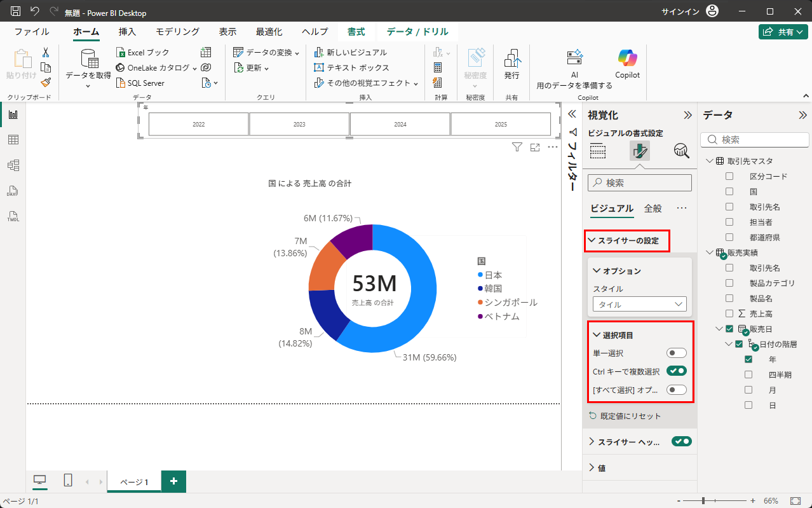Switch to Report view icon in left sidebar

(13, 114)
